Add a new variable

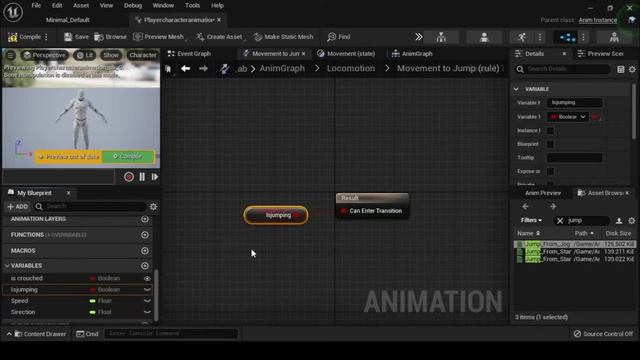[x=145, y=266]
